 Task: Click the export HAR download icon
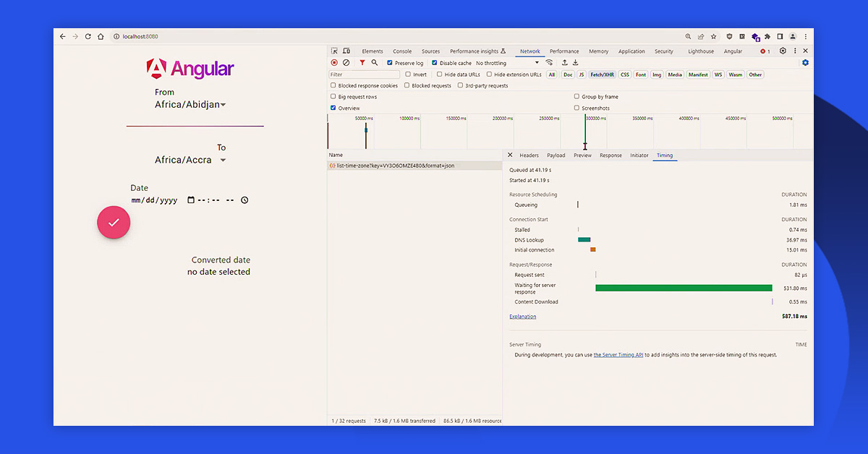pyautogui.click(x=576, y=63)
